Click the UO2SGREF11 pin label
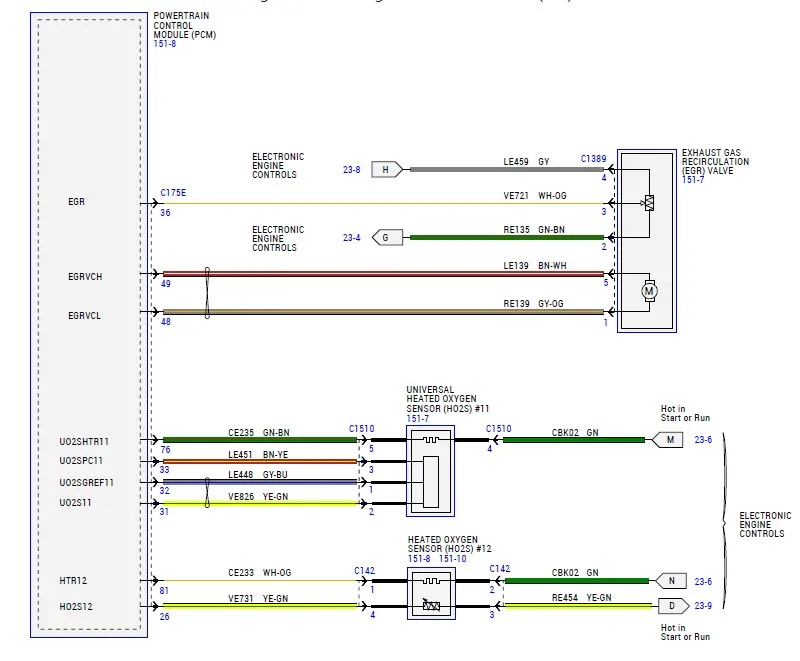This screenshot has height=661, width=800. (87, 482)
